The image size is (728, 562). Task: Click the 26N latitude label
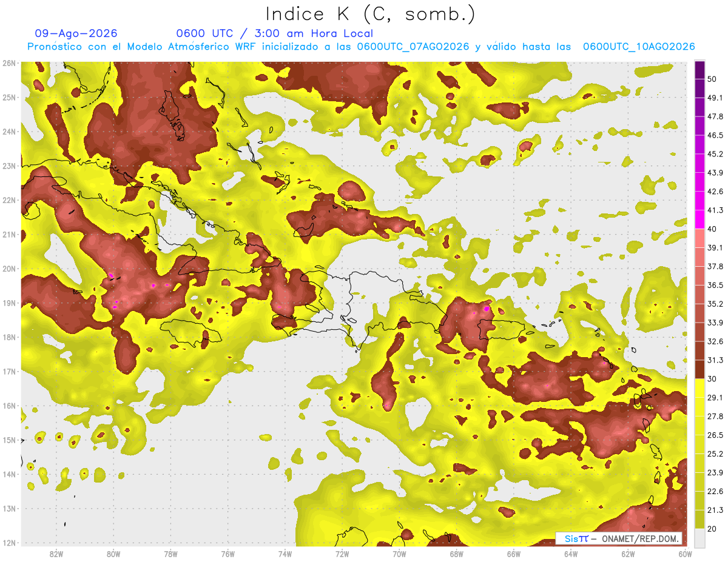(9, 62)
